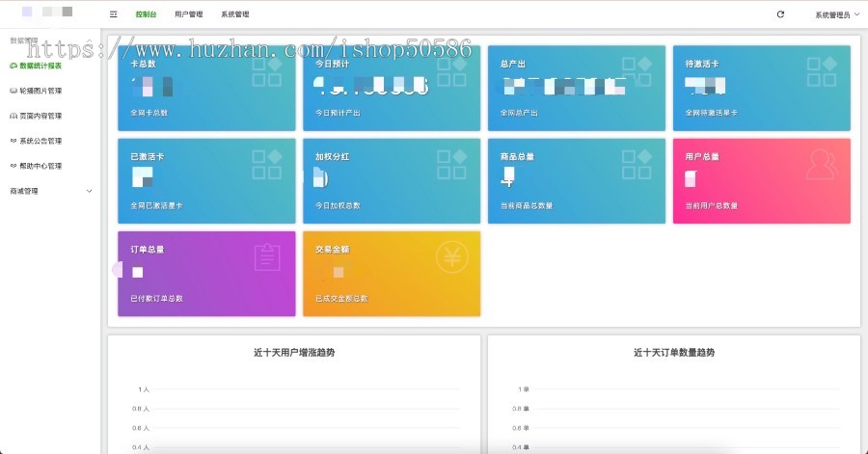Click the clipboard icon on 订单总量 card
The height and width of the screenshot is (454, 868).
(x=267, y=257)
